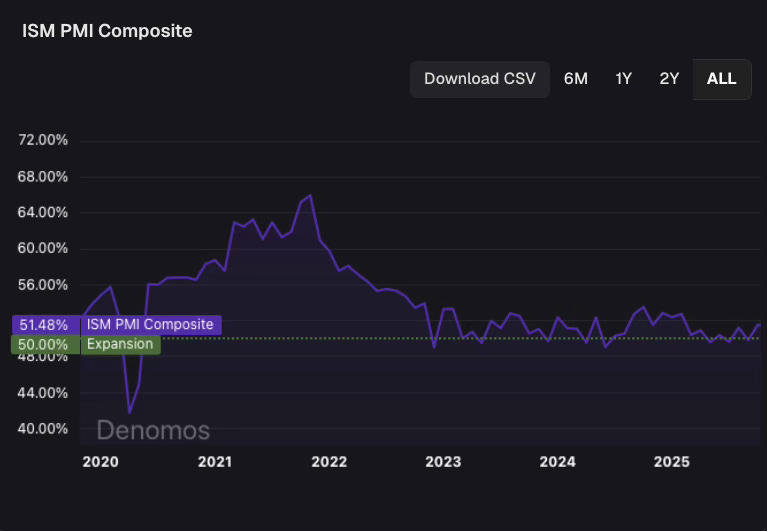Click the 2022 x-axis label

point(329,462)
